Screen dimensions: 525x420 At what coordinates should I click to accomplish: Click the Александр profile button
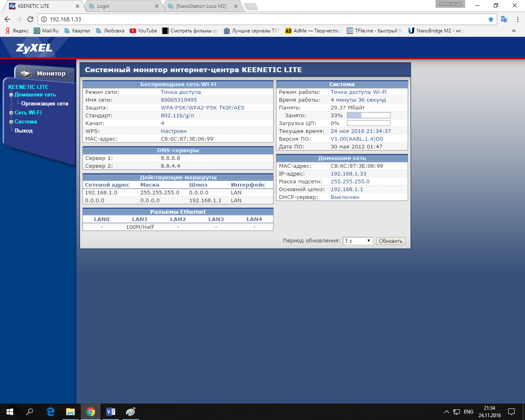(450, 4)
